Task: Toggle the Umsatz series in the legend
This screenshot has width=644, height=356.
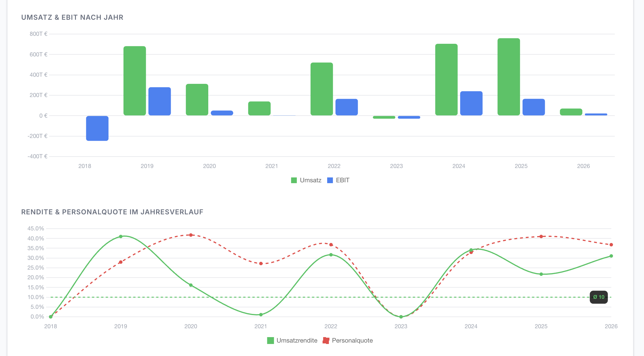Action: click(306, 180)
